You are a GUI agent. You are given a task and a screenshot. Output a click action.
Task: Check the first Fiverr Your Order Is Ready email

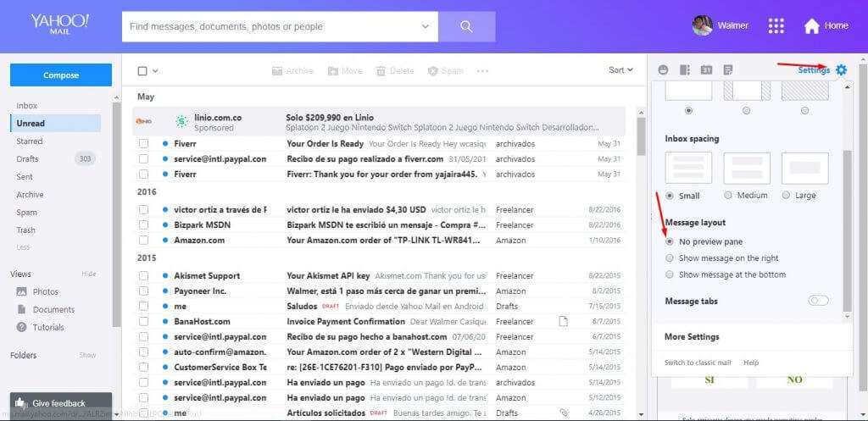point(144,144)
